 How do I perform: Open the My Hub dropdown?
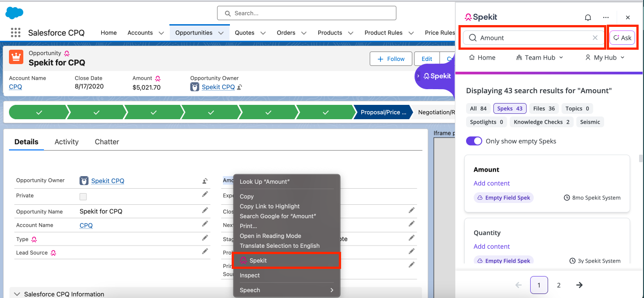tap(605, 57)
